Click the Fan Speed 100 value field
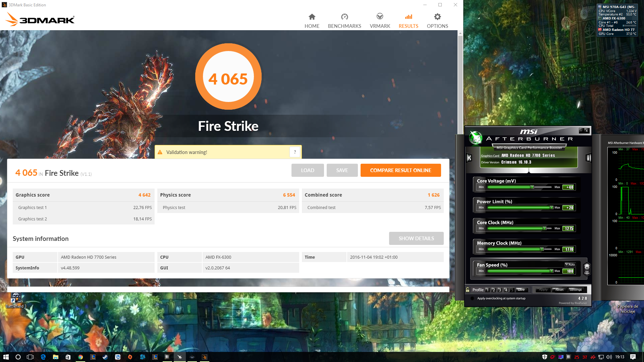Screen dimensions: 644x362 point(569,271)
